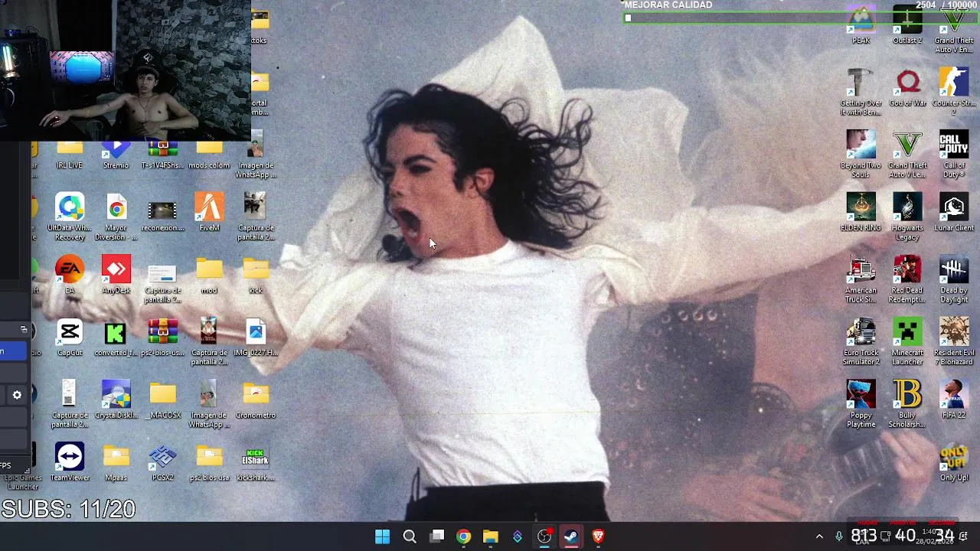The width and height of the screenshot is (980, 551).
Task: Open the kick folder
Action: point(256,275)
